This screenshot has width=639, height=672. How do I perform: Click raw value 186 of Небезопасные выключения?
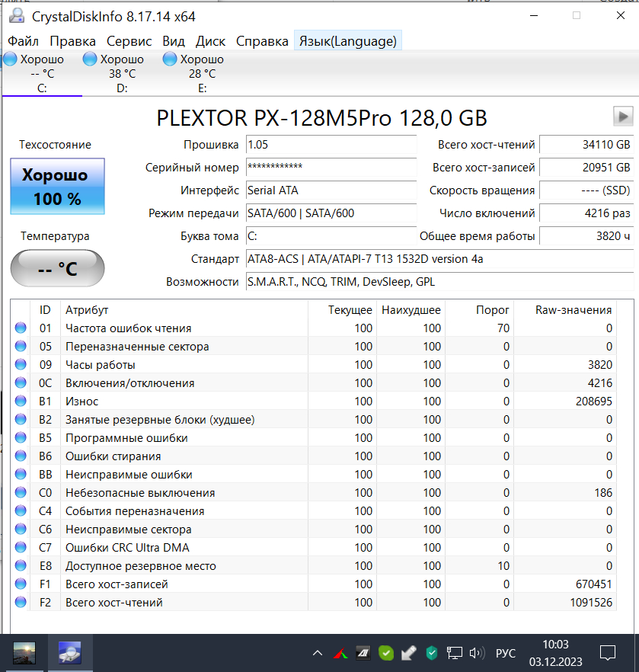coord(603,493)
